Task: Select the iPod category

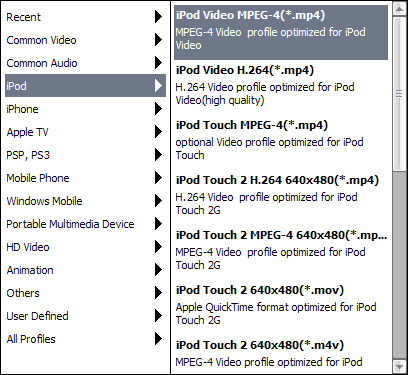Action: coord(85,86)
